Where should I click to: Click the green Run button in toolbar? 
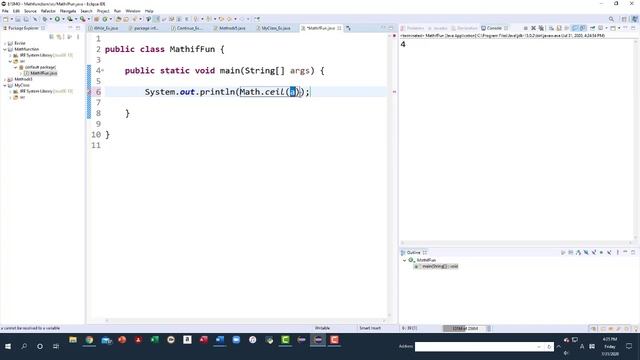point(58,19)
